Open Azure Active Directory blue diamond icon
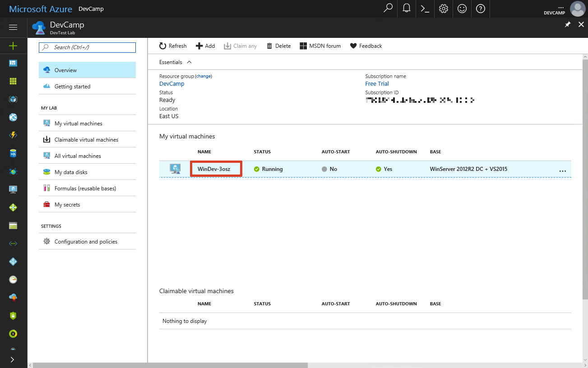The image size is (588, 368). [x=13, y=262]
